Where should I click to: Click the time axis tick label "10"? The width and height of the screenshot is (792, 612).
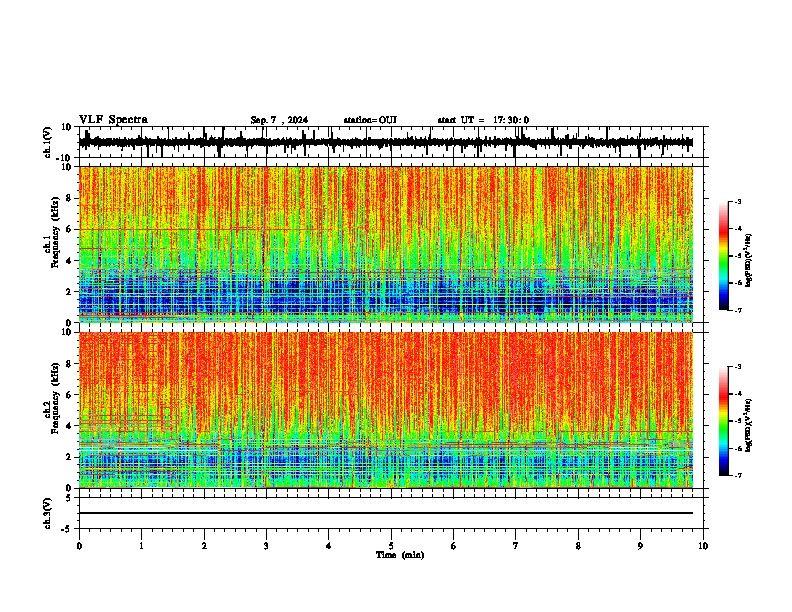pyautogui.click(x=703, y=546)
